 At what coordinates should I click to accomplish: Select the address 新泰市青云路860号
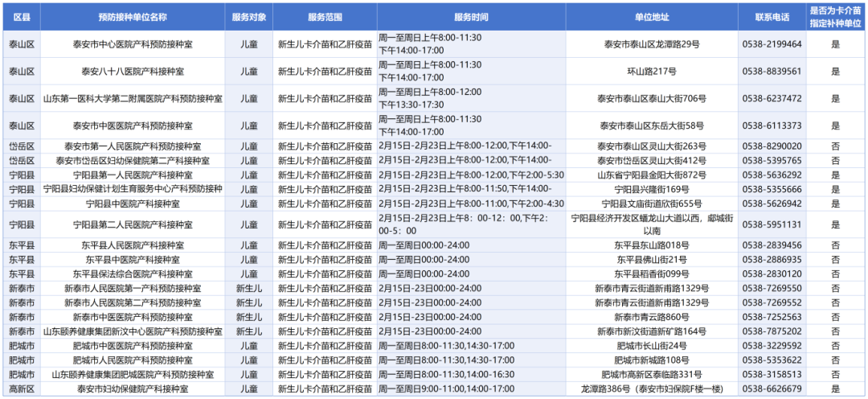pos(651,317)
